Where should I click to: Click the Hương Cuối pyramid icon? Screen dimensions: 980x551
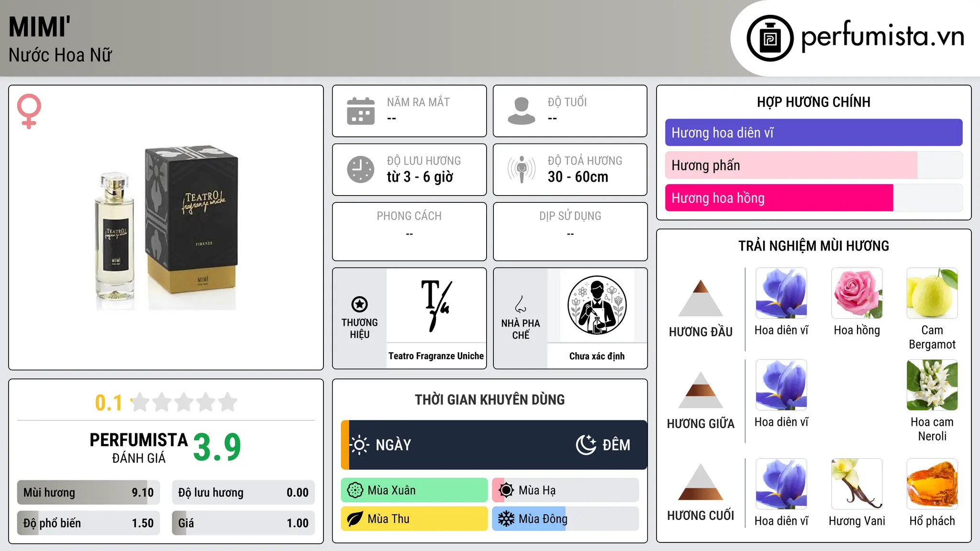pos(701,481)
